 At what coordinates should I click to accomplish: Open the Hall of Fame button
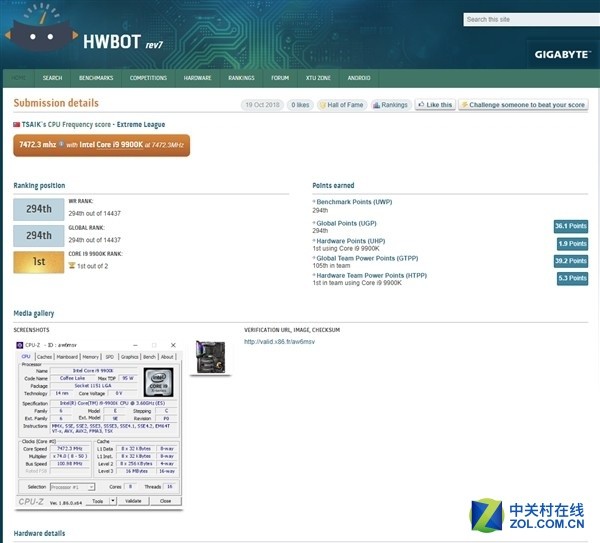342,105
